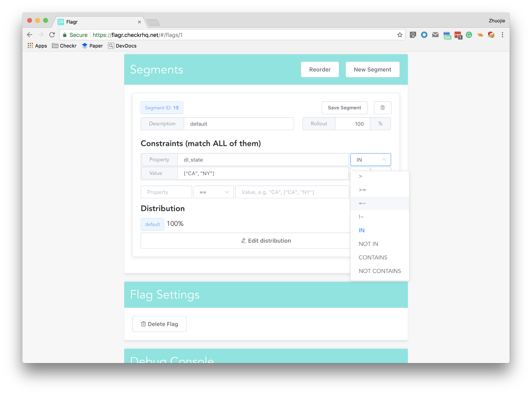Viewport: 532px width, 395px height.
Task: Select CONTAINS in the operator list
Action: (x=373, y=257)
